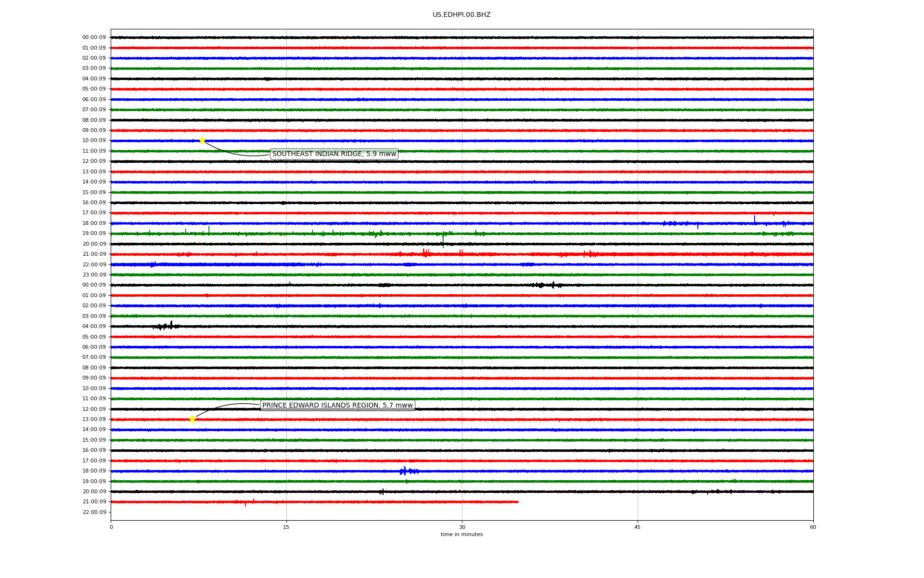Click the SOUTHEAST INDIAN RIDGE 5.9 mww label
Screen dimensions: 924x578
[334, 154]
